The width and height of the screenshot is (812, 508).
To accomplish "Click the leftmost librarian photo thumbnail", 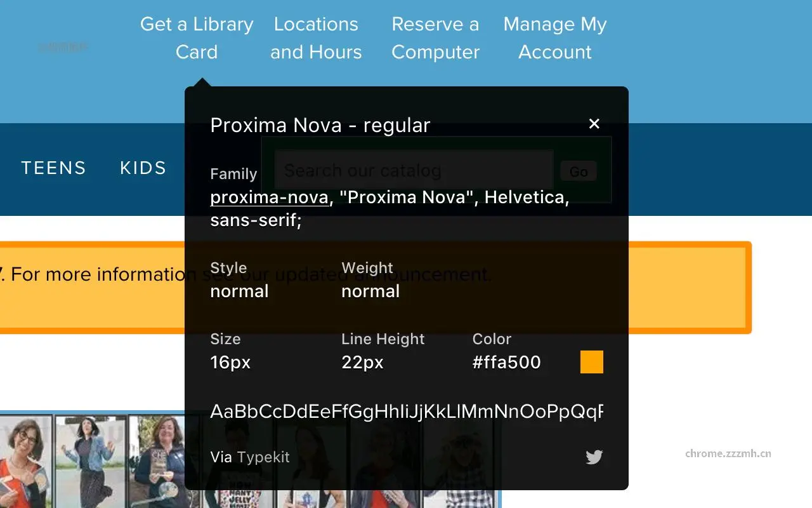I will [25, 464].
